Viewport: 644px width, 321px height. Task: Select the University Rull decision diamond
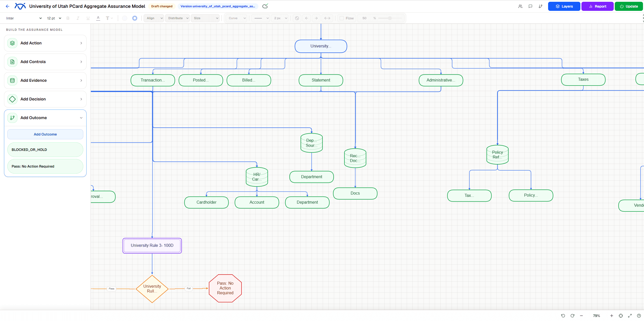pos(152,289)
